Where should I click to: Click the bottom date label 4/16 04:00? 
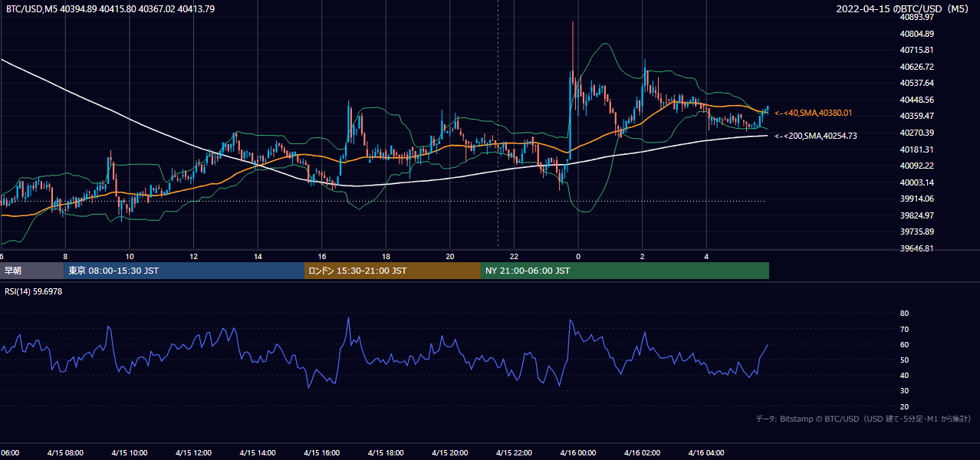click(x=706, y=453)
